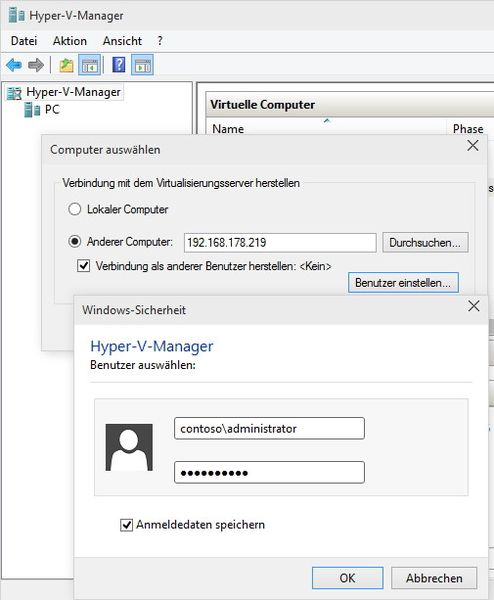Toggle the action pane toolbar icon
The image size is (494, 600).
click(x=142, y=65)
